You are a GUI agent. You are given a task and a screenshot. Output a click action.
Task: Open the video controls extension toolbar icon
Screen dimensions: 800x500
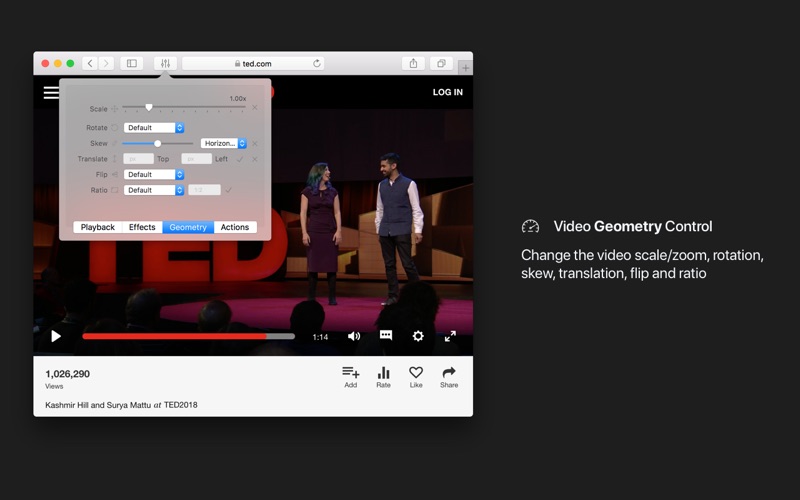165,63
